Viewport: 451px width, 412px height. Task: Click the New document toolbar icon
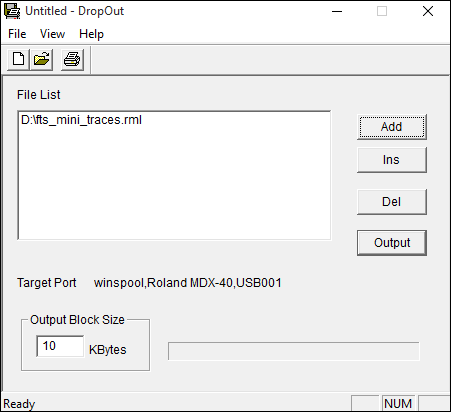[x=18, y=60]
